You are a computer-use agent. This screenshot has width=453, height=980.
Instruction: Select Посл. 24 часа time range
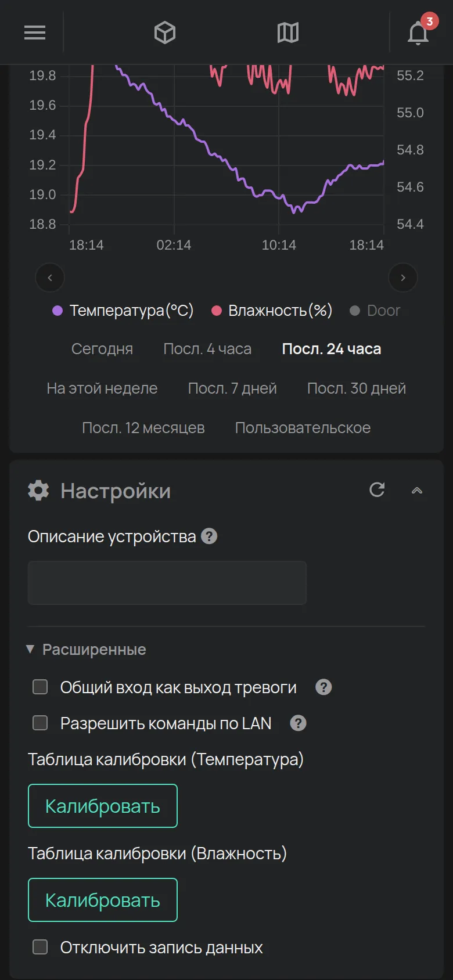[x=332, y=349]
